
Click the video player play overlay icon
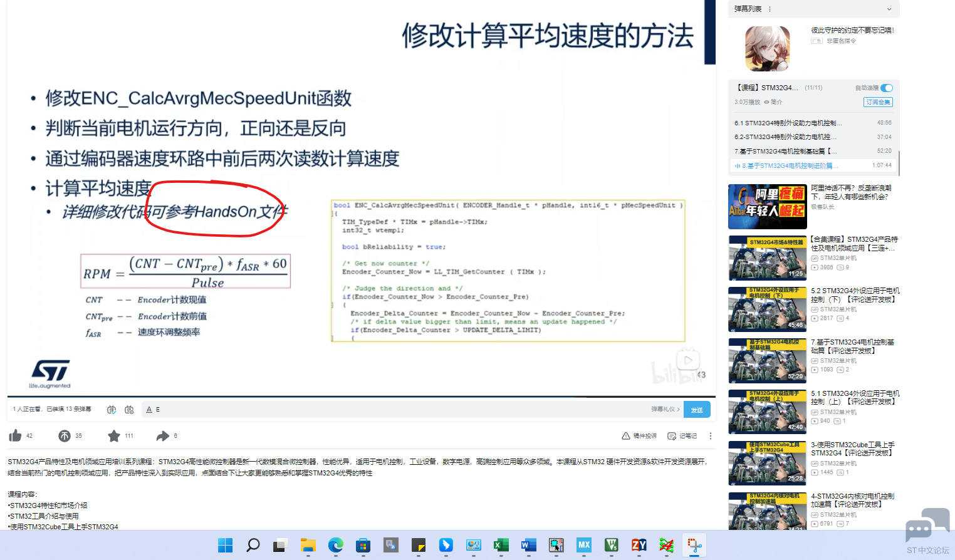(688, 360)
